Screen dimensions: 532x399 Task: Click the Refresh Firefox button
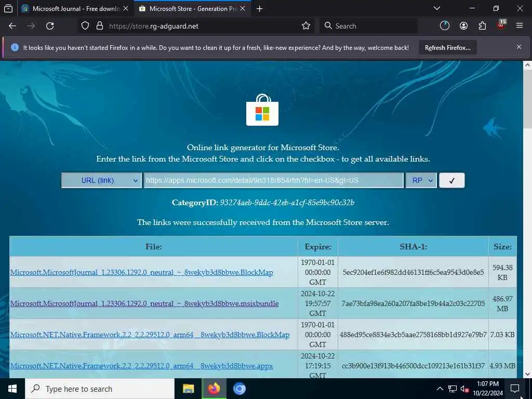(447, 48)
